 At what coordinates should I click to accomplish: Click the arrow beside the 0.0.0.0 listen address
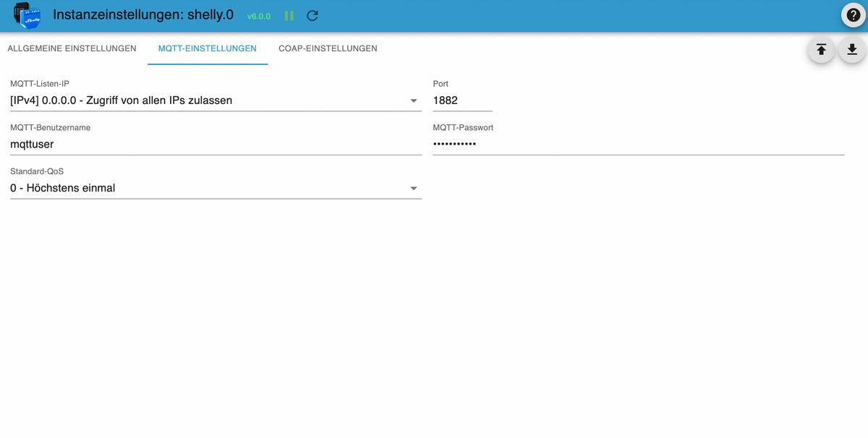click(414, 101)
